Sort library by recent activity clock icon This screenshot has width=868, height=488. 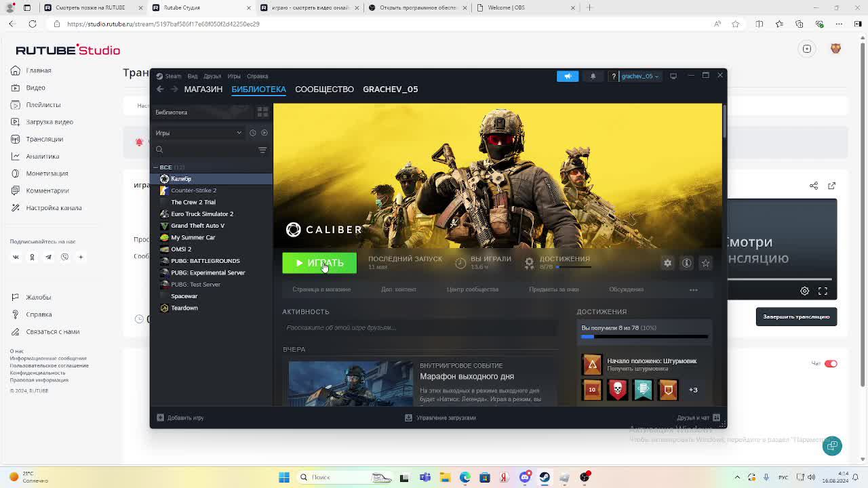(x=253, y=133)
